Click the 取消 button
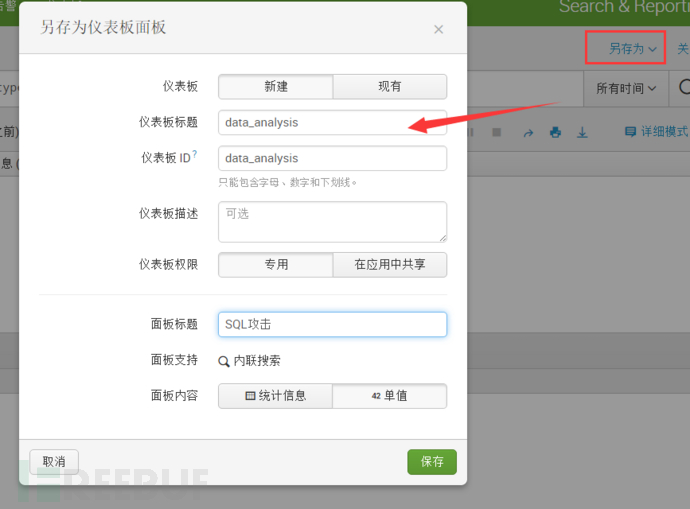Viewport: 690px width, 509px height. point(54,462)
